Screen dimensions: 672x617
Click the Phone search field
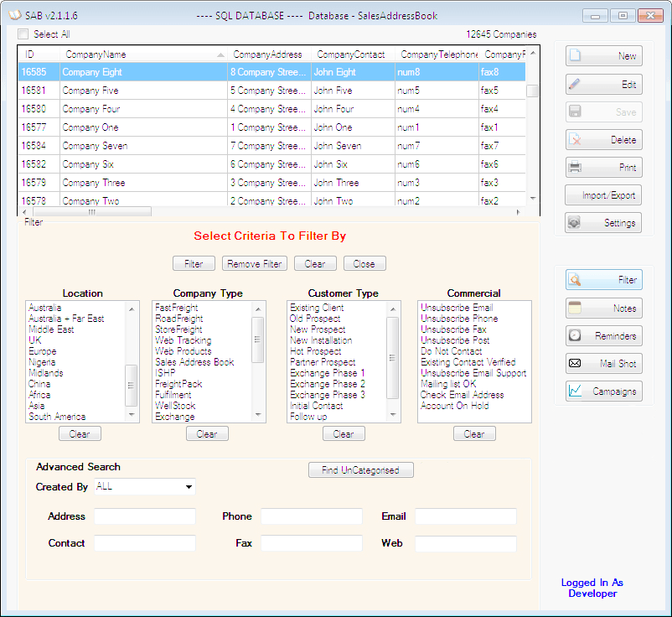[x=312, y=516]
